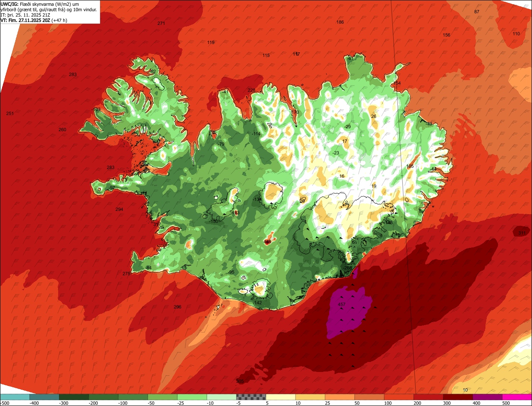Click the map value 186

(340, 22)
